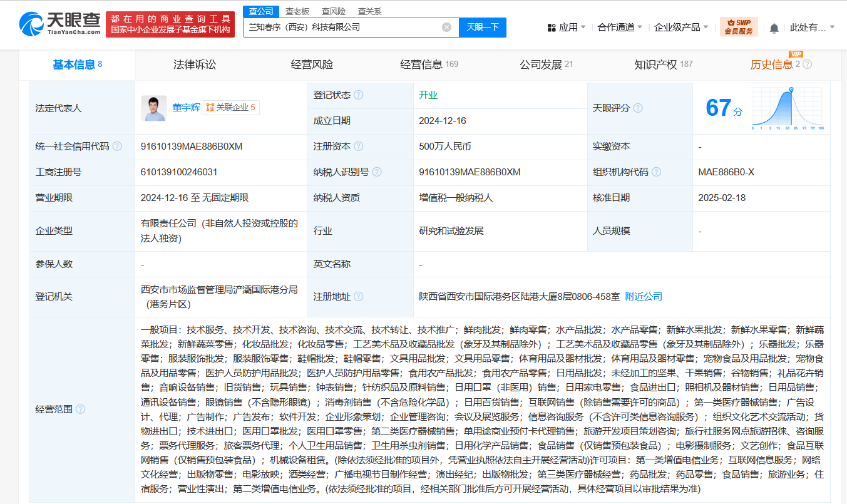
Task: Select the 查老板 search tab
Action: coord(297,11)
